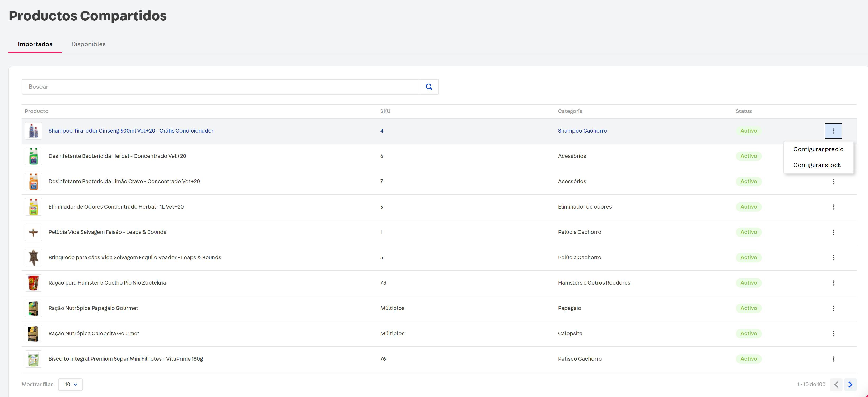This screenshot has height=397, width=868.
Task: Select the Importados tab
Action: tap(35, 44)
